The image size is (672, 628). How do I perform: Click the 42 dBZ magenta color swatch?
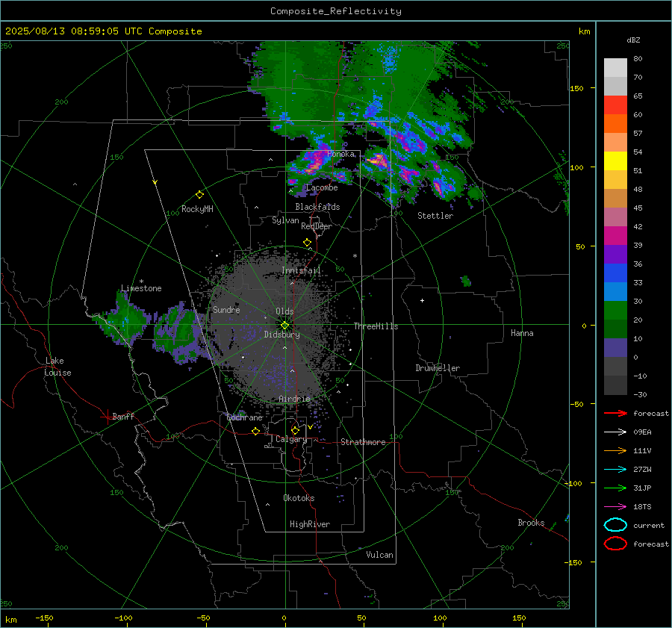(615, 235)
